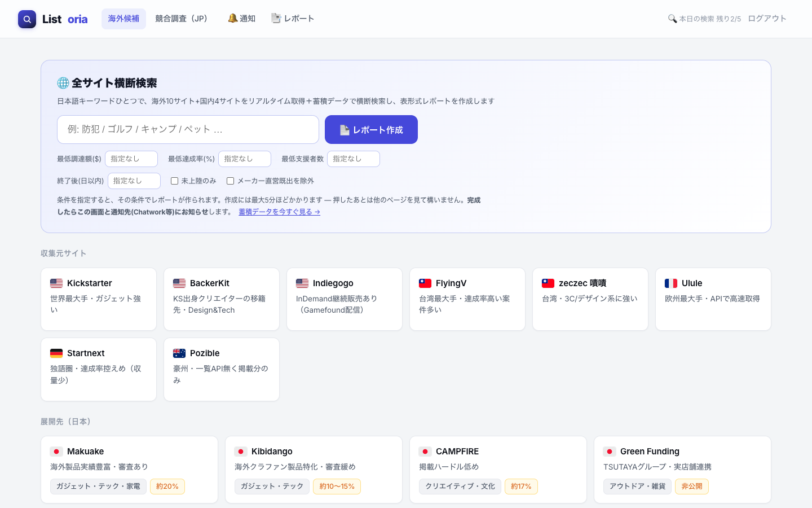Focus the keyword search input field
This screenshot has width=812, height=508.
(x=188, y=130)
